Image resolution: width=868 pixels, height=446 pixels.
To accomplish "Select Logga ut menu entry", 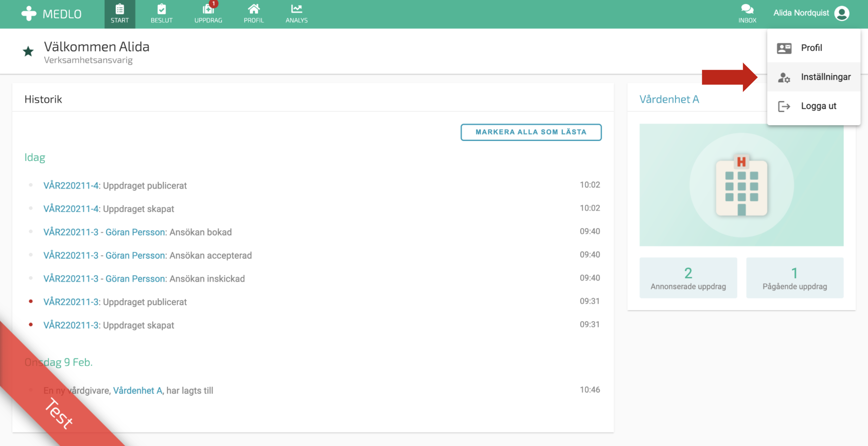I will [819, 106].
